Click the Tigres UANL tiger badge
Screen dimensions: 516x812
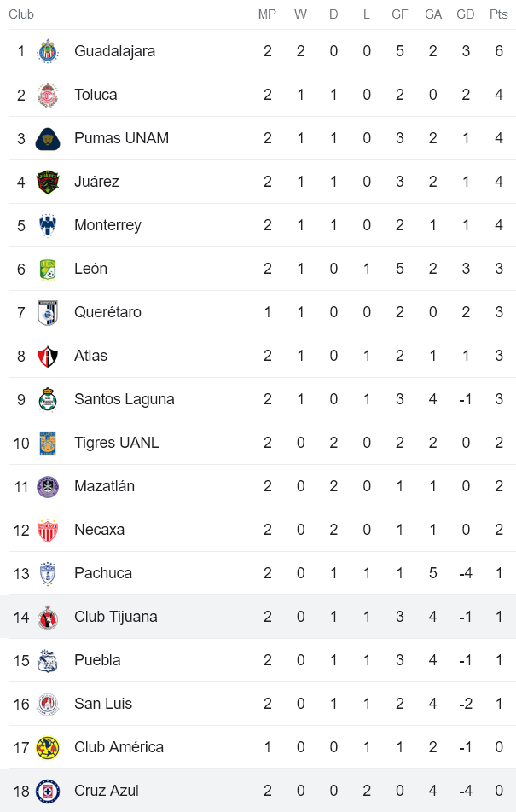[x=49, y=443]
